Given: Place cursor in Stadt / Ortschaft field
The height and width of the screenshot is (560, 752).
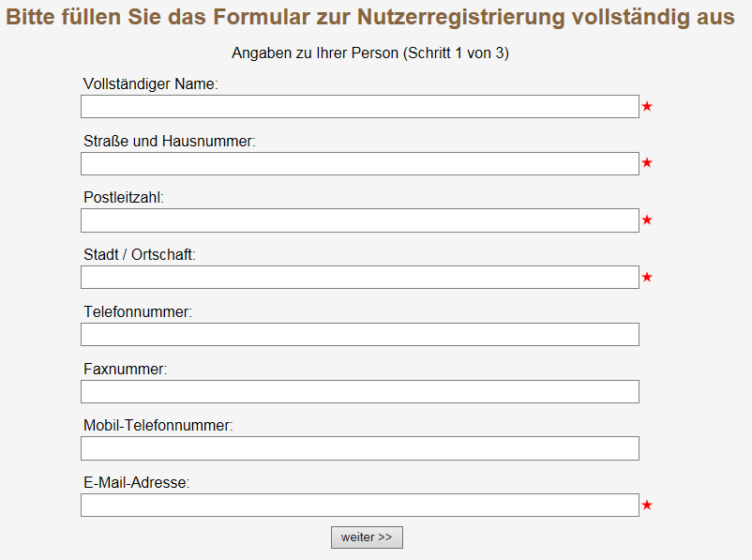Looking at the screenshot, I should tap(360, 278).
